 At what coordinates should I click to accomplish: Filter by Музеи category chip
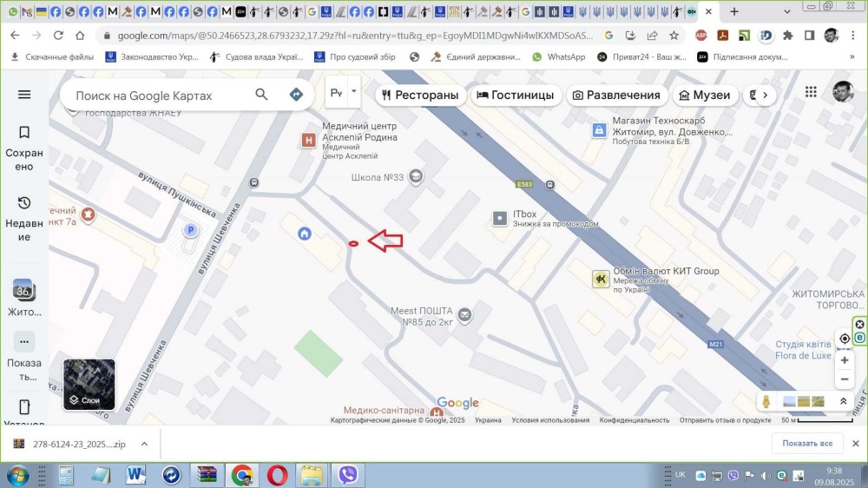point(705,96)
